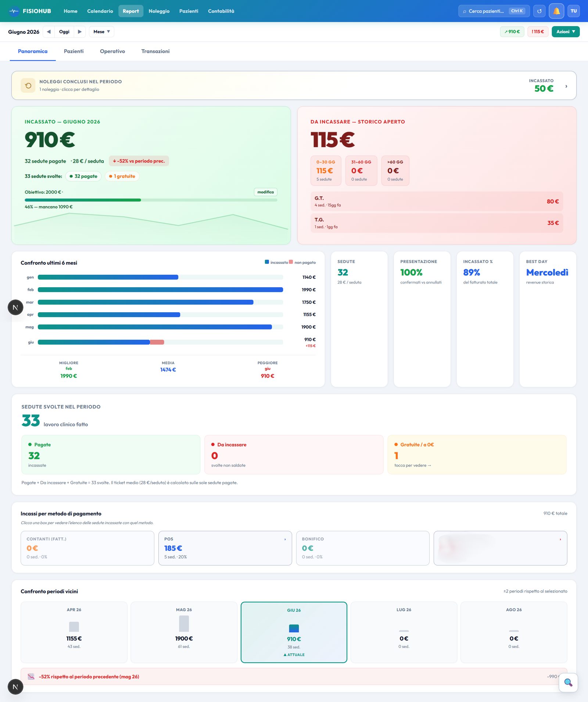Open the Azioni dropdown menu
The height and width of the screenshot is (702, 588).
click(x=566, y=32)
